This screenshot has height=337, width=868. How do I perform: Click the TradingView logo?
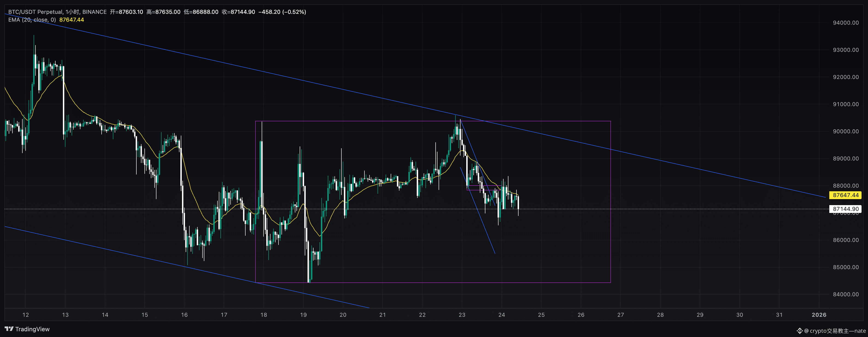pos(27,329)
